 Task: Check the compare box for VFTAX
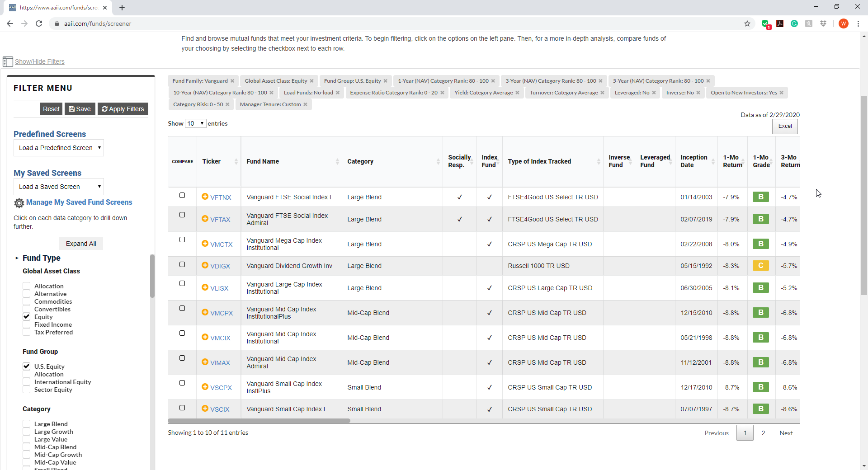pyautogui.click(x=182, y=215)
